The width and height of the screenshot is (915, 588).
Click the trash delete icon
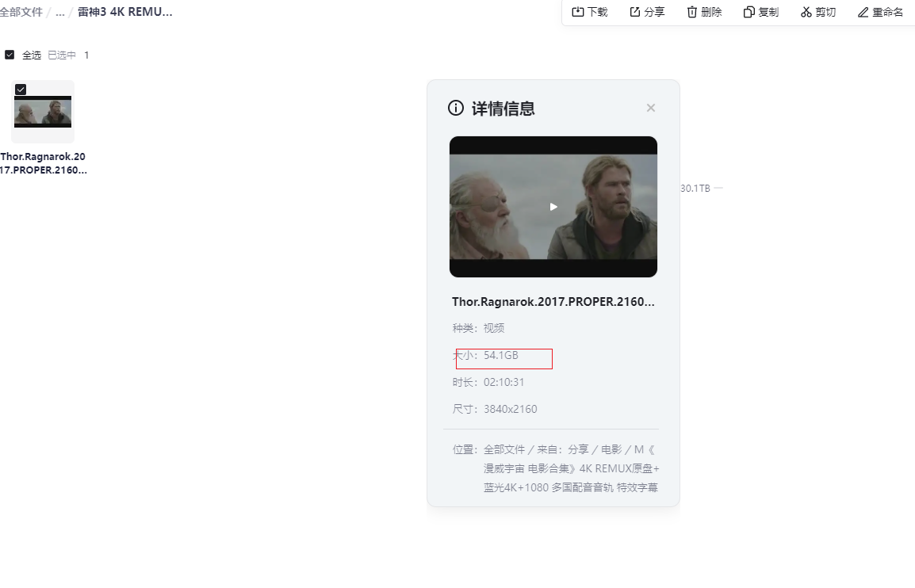[x=691, y=12]
